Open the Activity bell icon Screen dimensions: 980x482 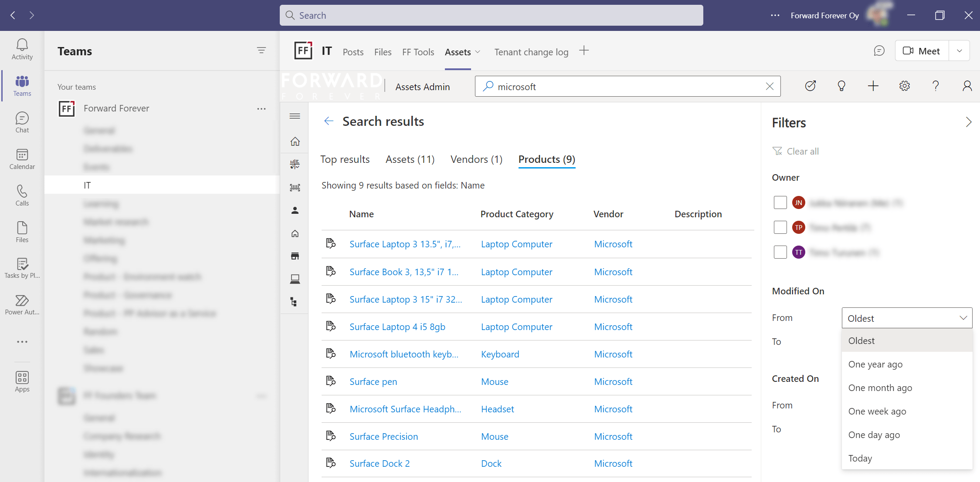pos(22,49)
